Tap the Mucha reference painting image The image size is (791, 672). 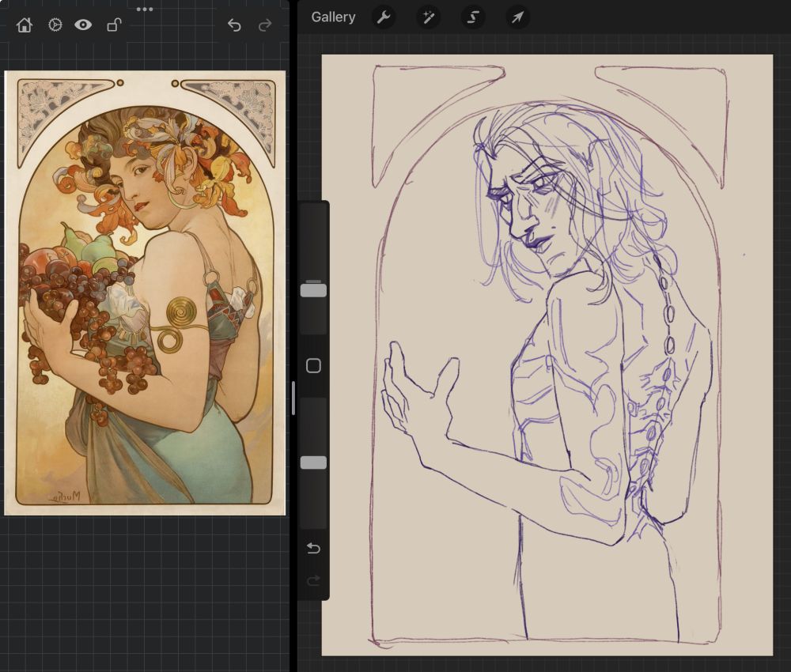click(x=145, y=293)
